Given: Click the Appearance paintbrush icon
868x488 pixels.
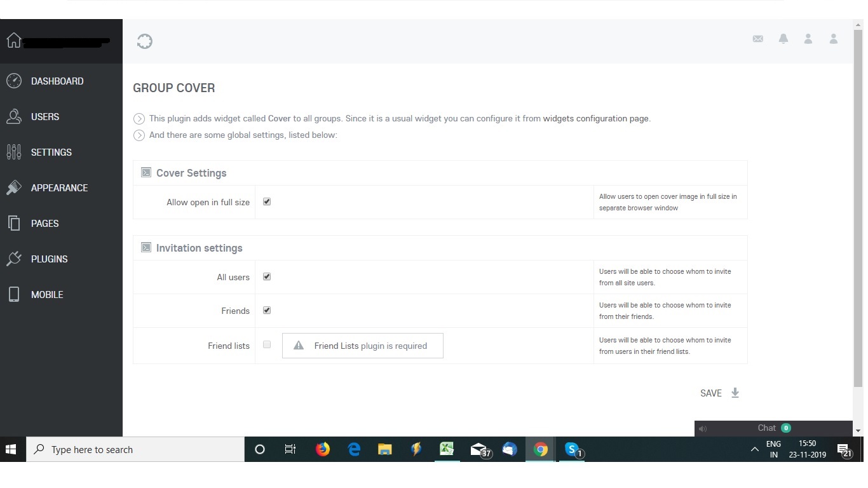Looking at the screenshot, I should (x=13, y=187).
